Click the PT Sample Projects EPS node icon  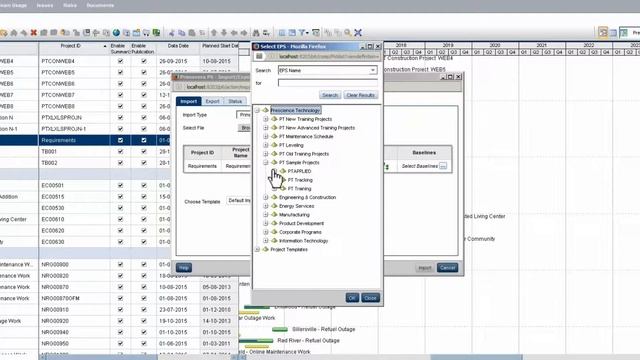(x=274, y=162)
